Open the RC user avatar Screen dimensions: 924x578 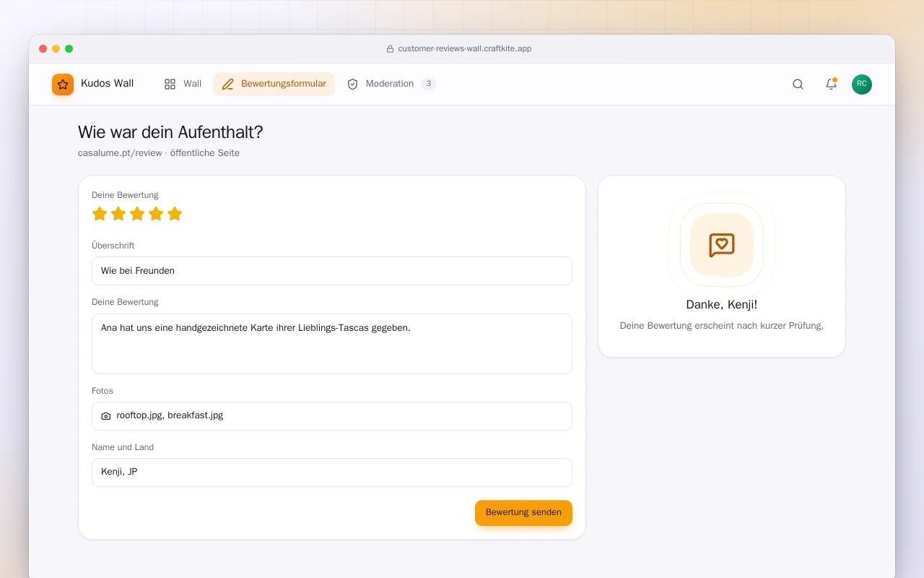pos(862,85)
